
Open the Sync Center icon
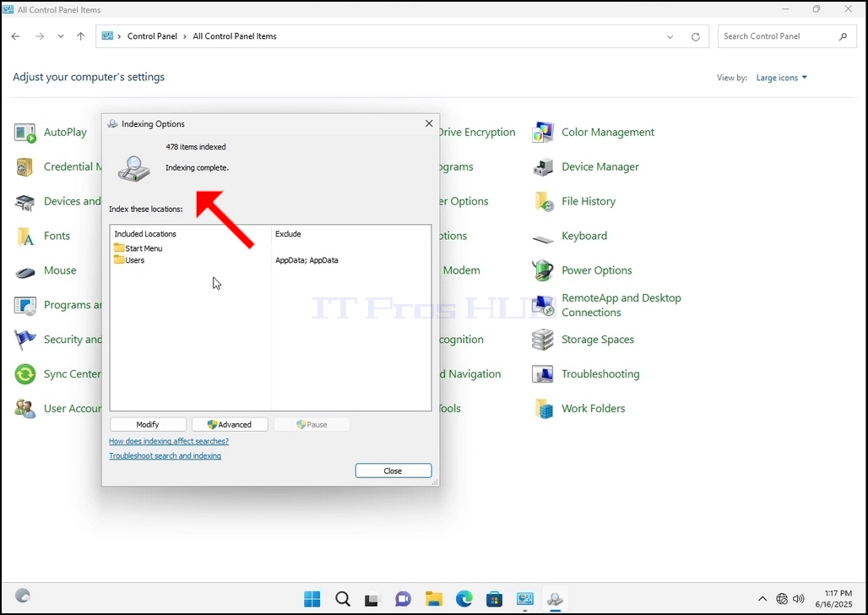[25, 374]
